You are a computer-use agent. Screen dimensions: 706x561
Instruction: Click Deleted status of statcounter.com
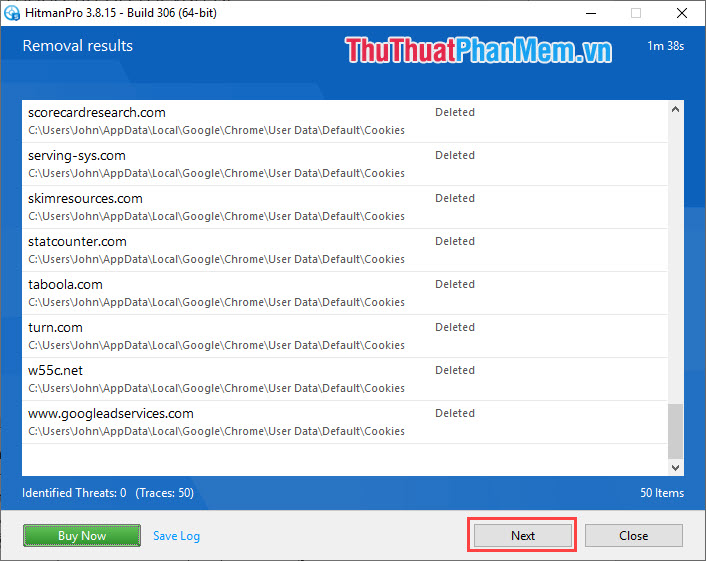click(x=455, y=241)
